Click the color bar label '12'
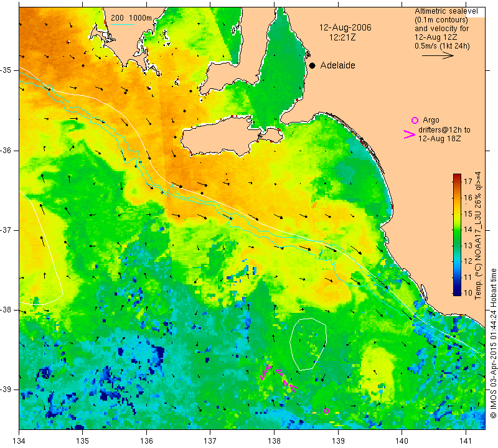Screen dimensions: 498x448 (468, 261)
